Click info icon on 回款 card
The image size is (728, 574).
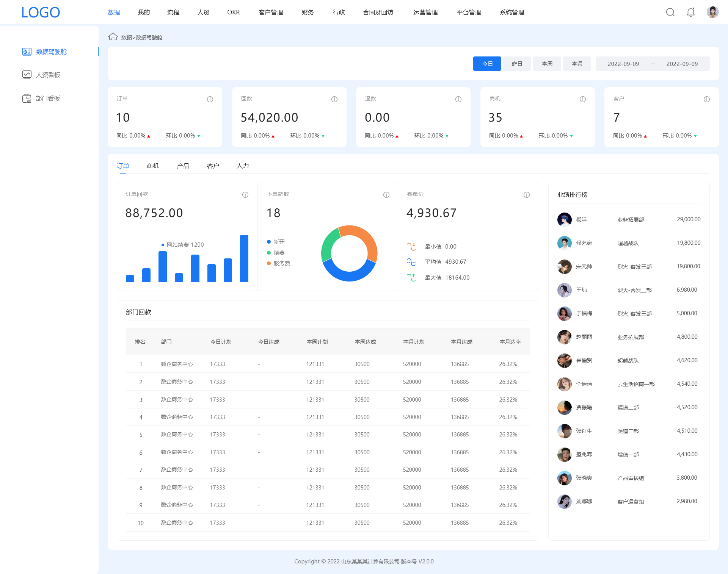[334, 99]
